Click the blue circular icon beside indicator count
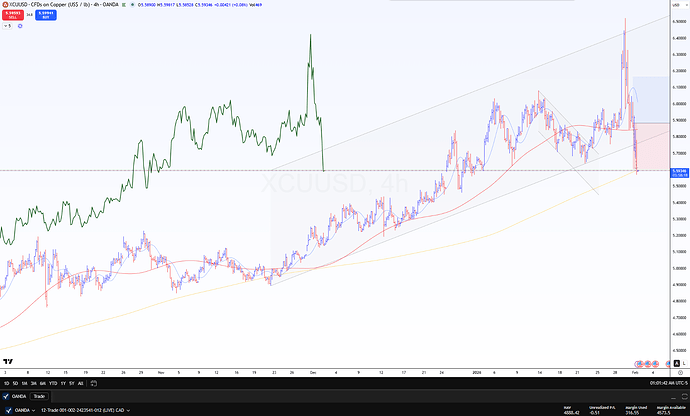Screen dimensions: 690x416 click(x=20, y=26)
